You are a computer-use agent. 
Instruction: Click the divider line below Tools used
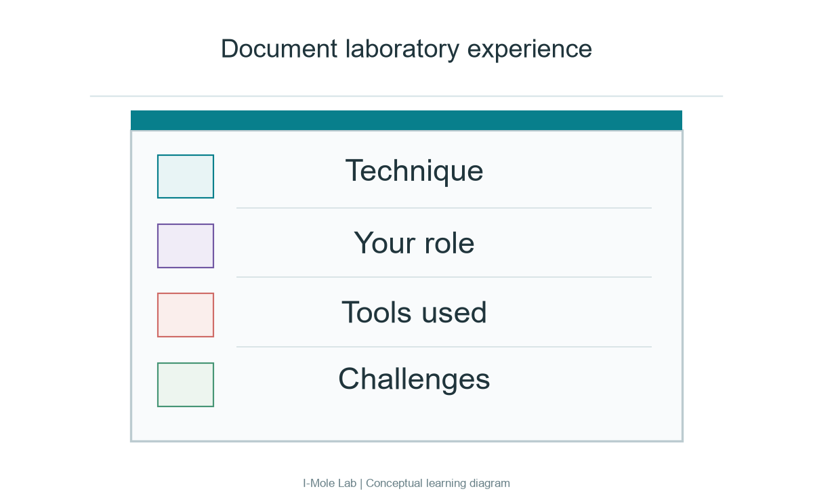(x=444, y=347)
